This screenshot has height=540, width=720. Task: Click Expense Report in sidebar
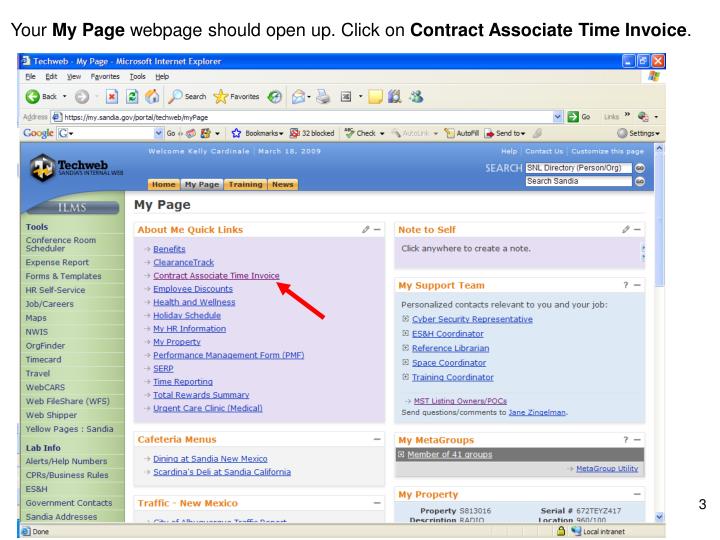tap(57, 262)
